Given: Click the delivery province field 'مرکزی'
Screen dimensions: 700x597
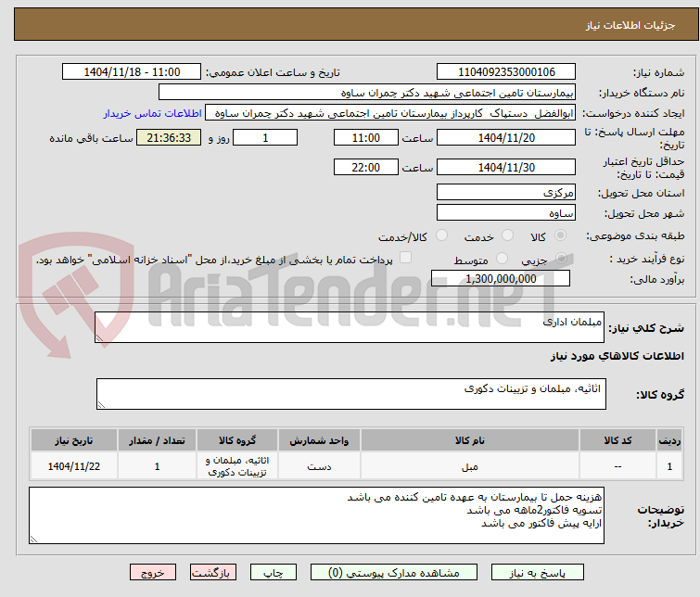Looking at the screenshot, I should [506, 193].
